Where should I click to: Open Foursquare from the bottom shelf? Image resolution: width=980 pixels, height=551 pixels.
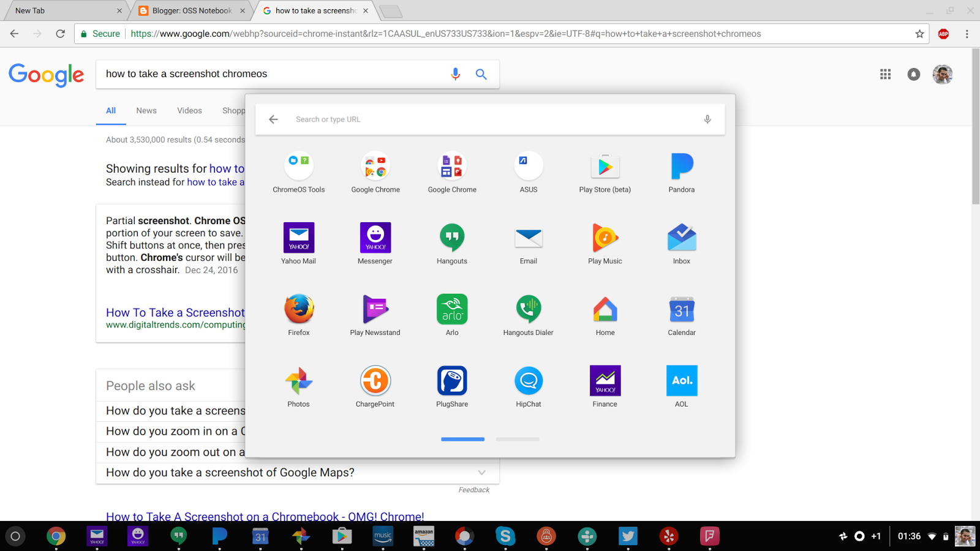tap(710, 536)
